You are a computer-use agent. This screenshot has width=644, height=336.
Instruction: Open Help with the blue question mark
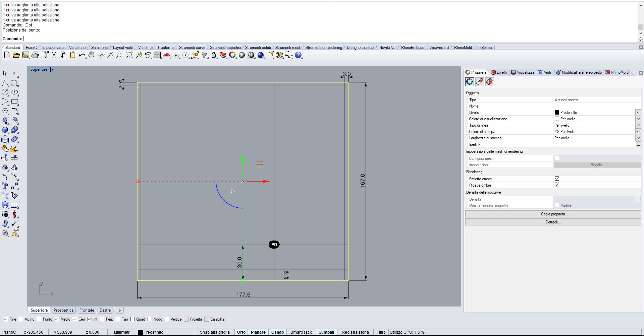[298, 55]
